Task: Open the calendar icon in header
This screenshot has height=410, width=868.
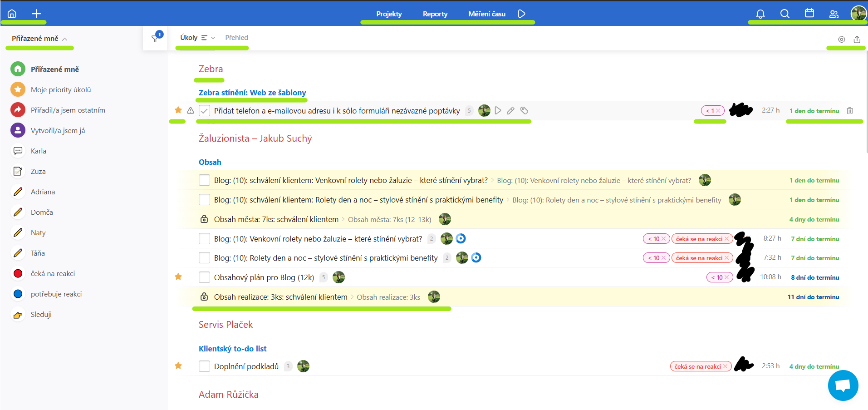Action: (x=809, y=13)
